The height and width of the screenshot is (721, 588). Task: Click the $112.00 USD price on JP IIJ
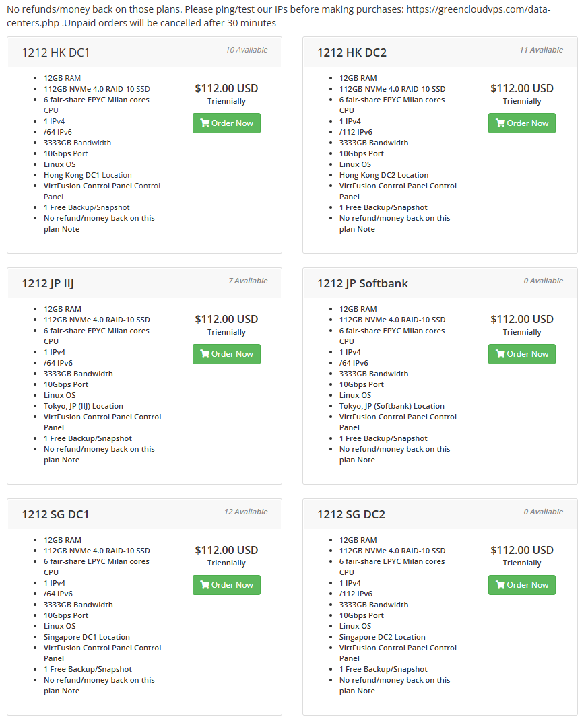tap(226, 319)
